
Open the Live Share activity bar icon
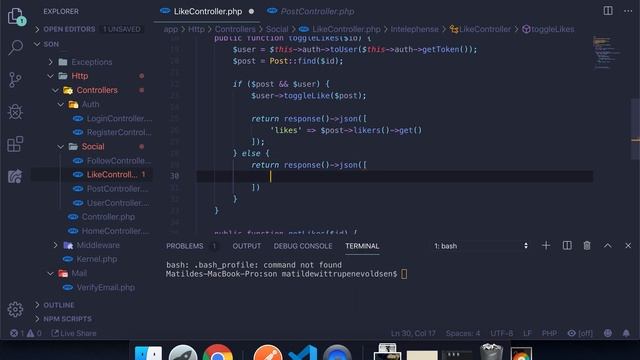[15, 176]
